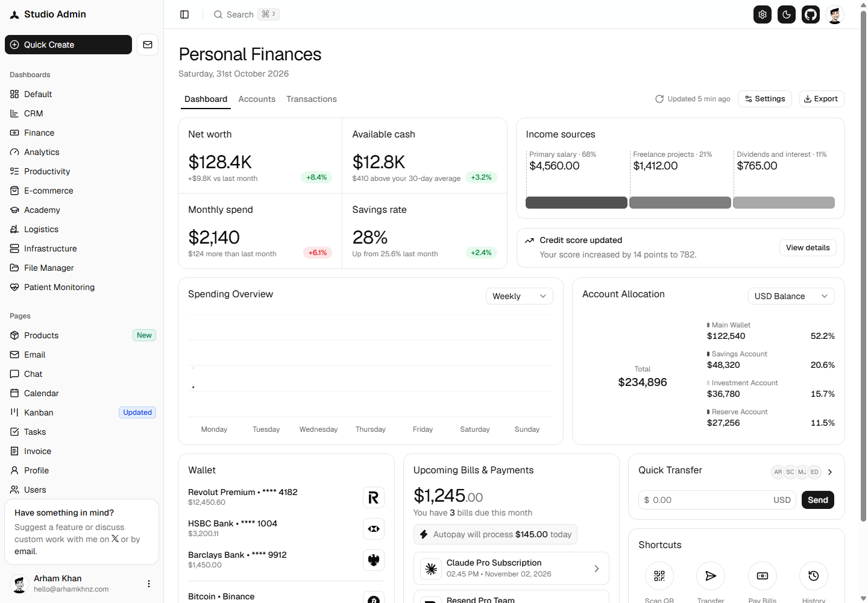Open the Finance dashboard in sidebar
Screen dimensions: 868x603
(81, 133)
